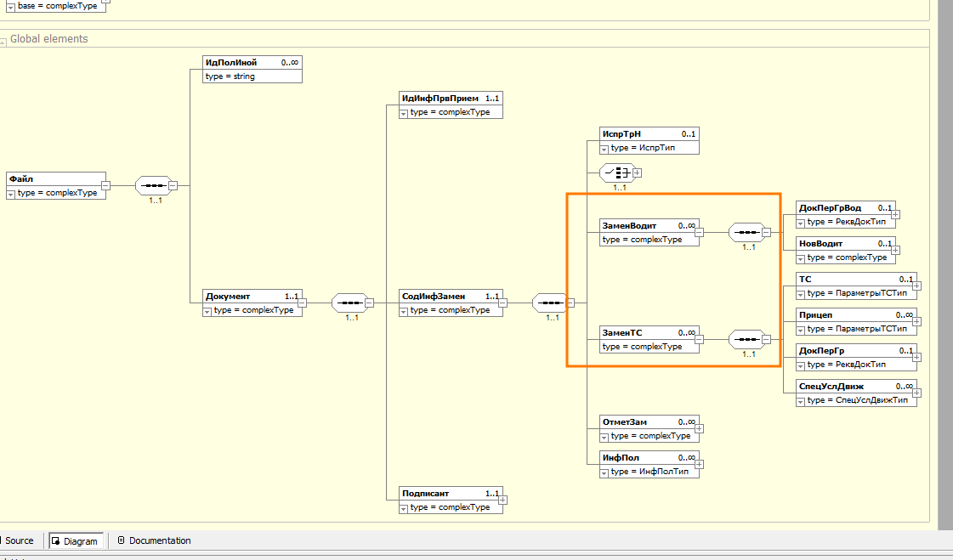953x560 pixels.
Task: Select the СодИнфЗамен element name
Action: pyautogui.click(x=434, y=297)
